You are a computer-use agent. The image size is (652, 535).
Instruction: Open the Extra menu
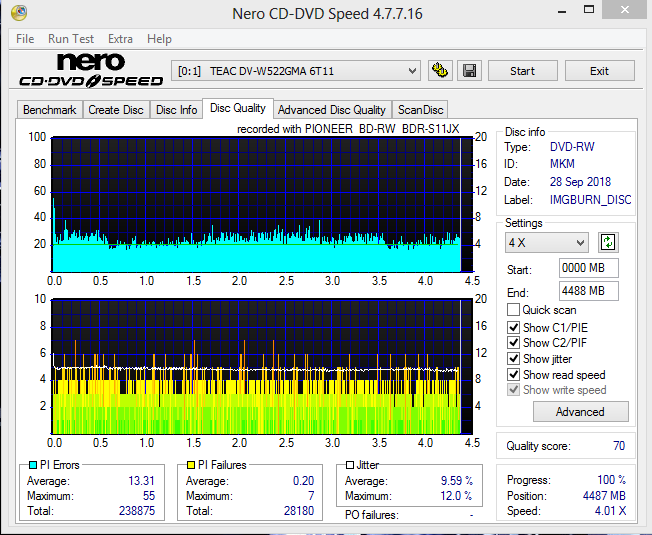point(120,39)
